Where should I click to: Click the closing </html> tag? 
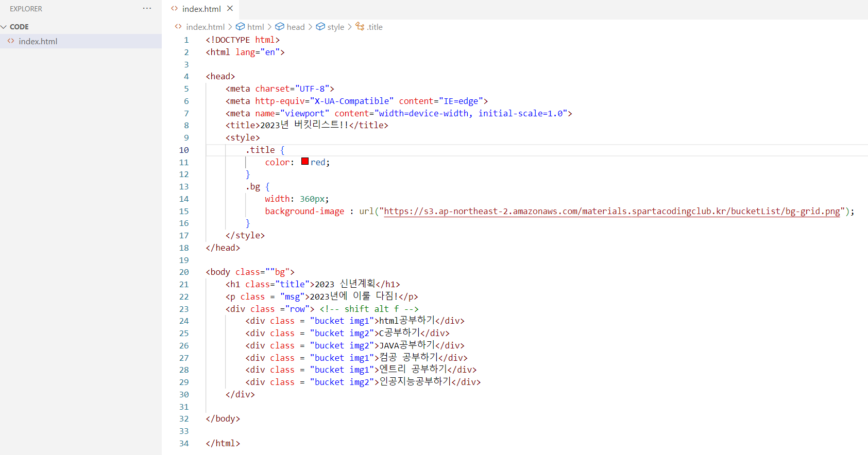pos(223,443)
